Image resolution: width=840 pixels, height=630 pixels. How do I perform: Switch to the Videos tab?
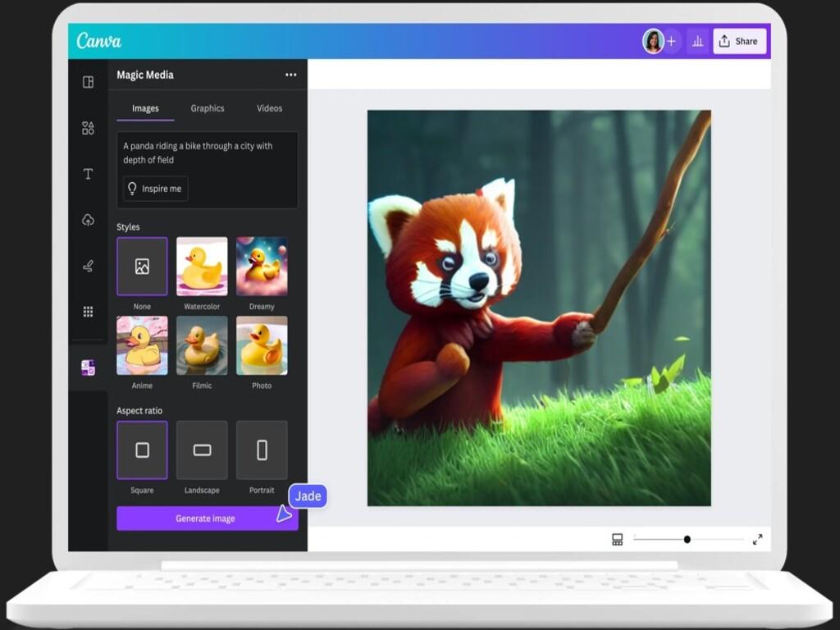tap(269, 108)
